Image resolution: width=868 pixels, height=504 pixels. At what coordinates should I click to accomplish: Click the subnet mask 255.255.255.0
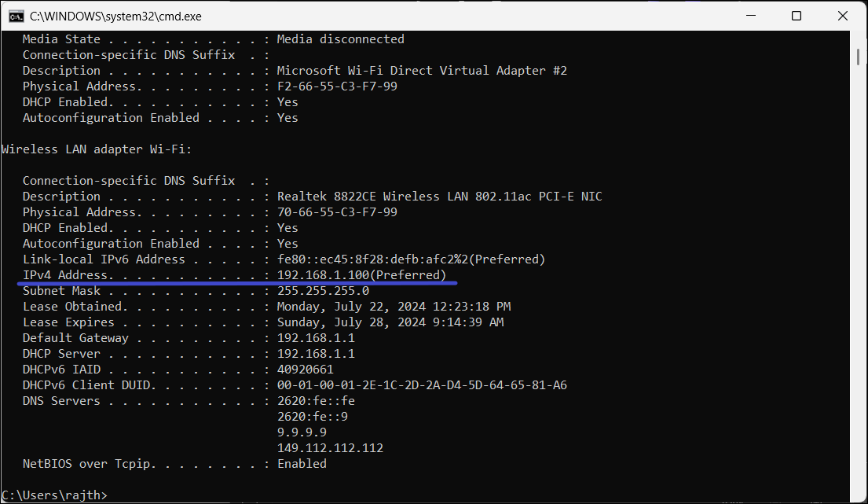323,291
